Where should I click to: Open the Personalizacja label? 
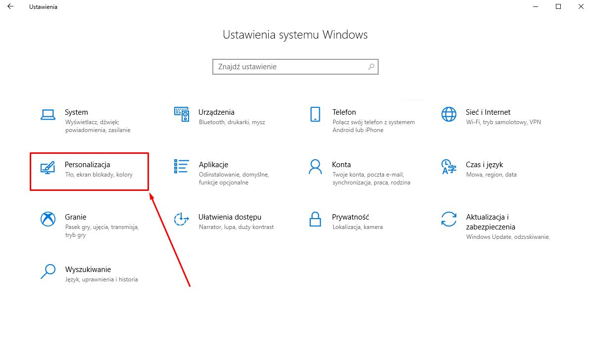(87, 165)
